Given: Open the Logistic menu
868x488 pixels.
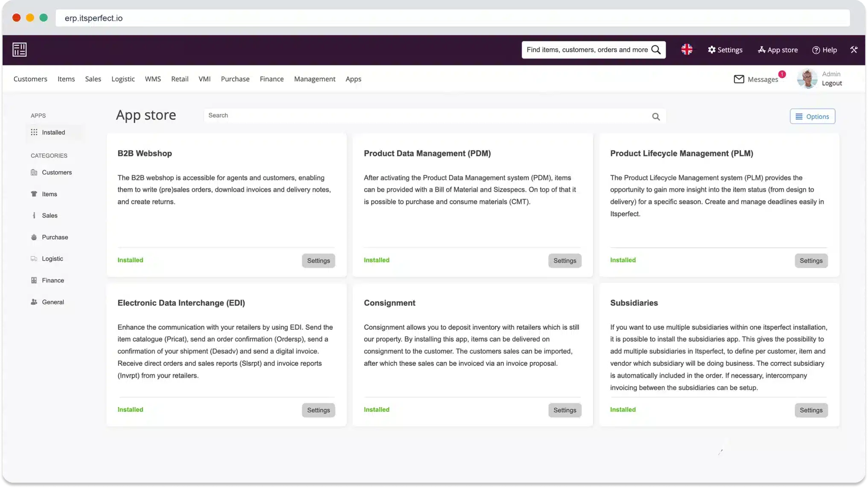Looking at the screenshot, I should tap(123, 79).
